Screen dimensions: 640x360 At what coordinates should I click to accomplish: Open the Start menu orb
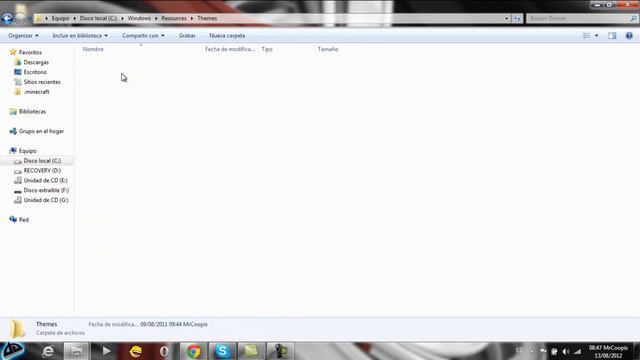click(13, 351)
